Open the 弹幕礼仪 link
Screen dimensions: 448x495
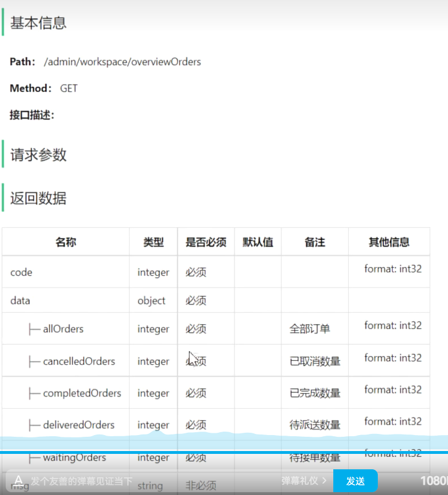(x=304, y=481)
